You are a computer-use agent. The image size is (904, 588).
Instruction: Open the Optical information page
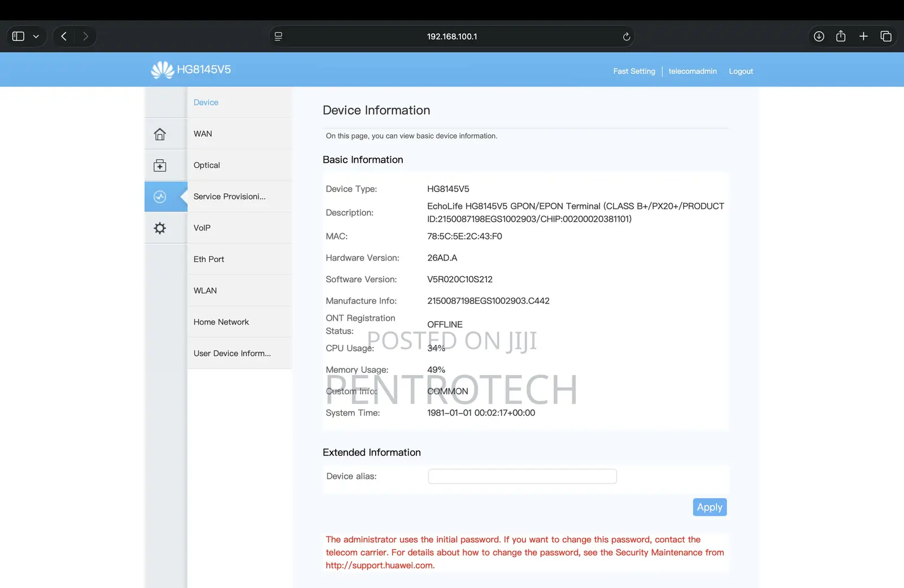240,165
